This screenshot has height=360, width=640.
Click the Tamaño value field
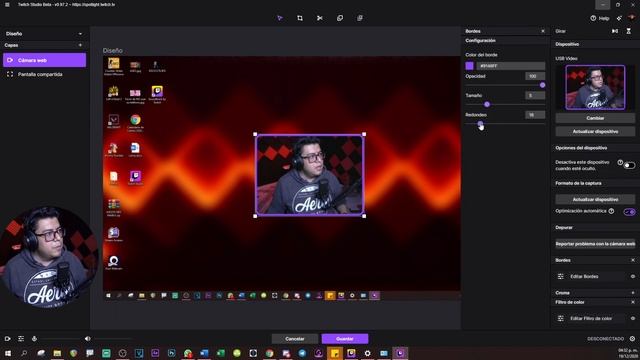[535, 96]
